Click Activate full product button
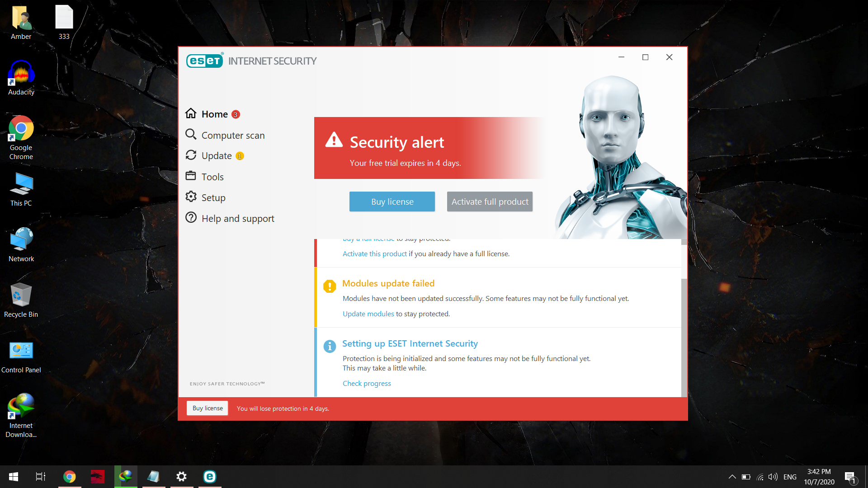Viewport: 868px width, 488px height. (490, 202)
